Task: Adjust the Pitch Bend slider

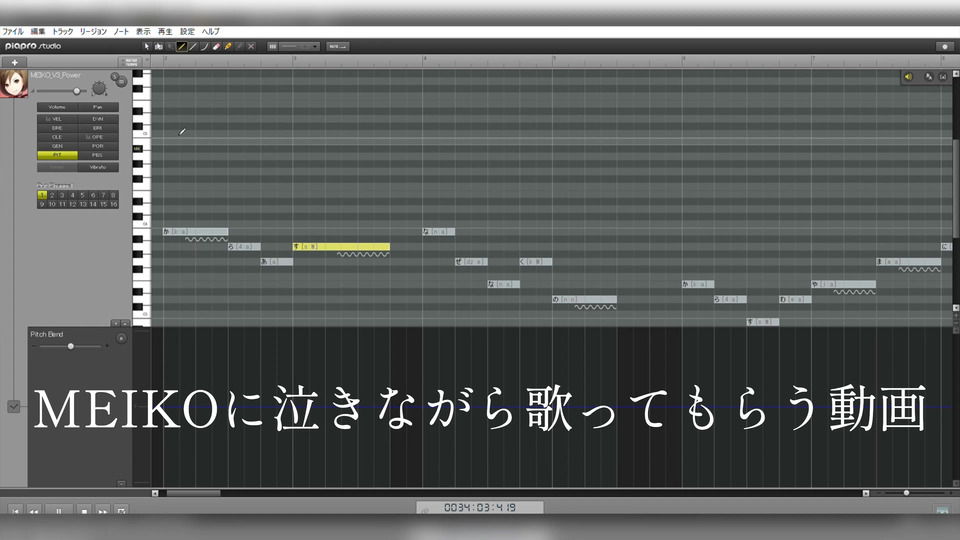Action: click(71, 347)
